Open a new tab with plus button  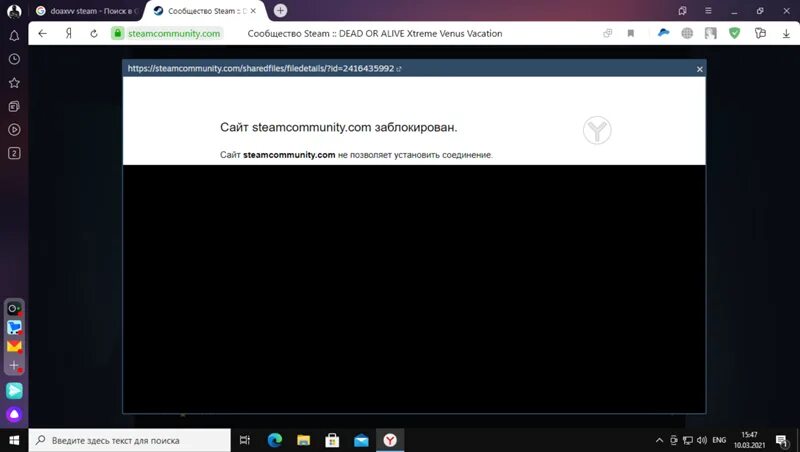coord(280,11)
